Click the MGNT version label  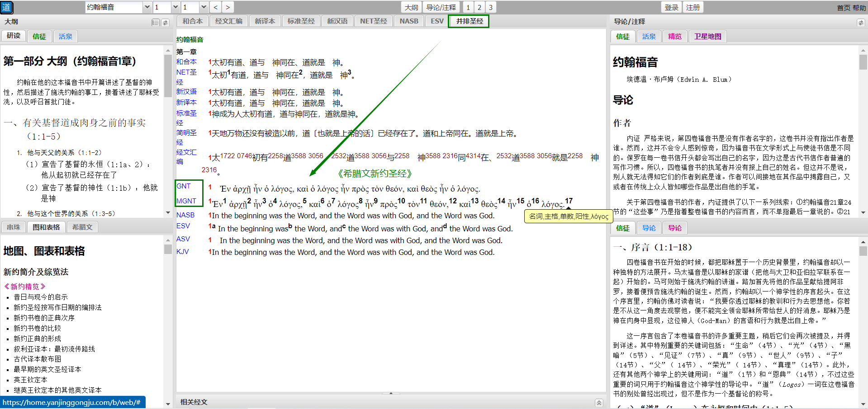pyautogui.click(x=186, y=201)
